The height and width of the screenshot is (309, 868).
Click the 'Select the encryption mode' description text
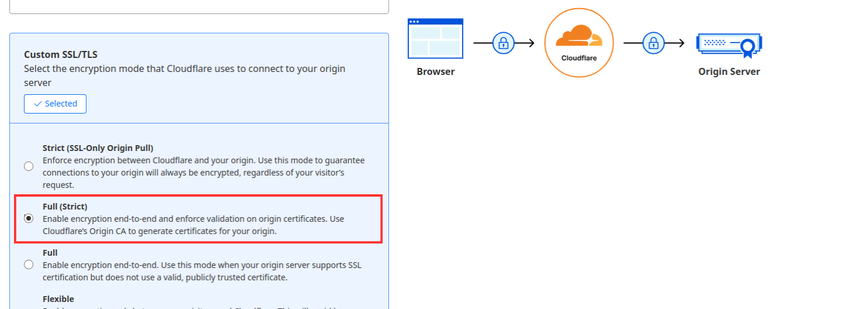(185, 76)
